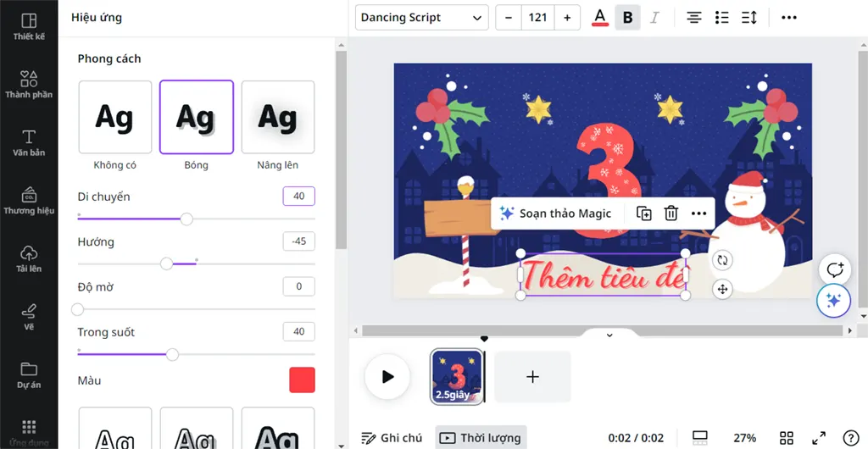Click the Hiệu ứng panel heading

pyautogui.click(x=97, y=18)
